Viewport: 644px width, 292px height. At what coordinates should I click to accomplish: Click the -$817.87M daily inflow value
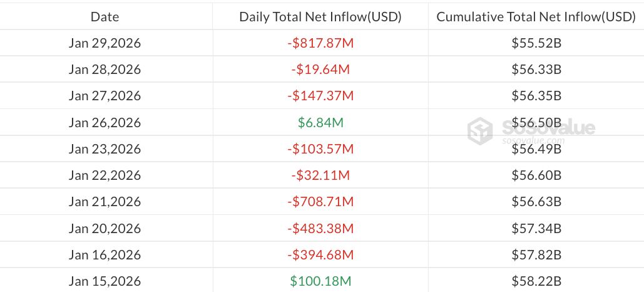[320, 43]
